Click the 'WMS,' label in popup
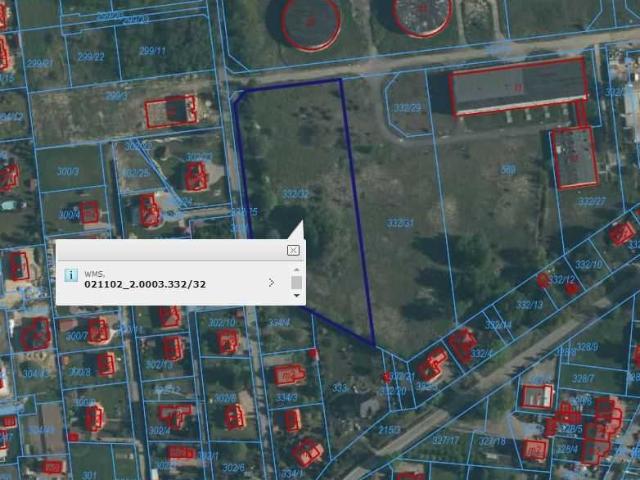 94,274
